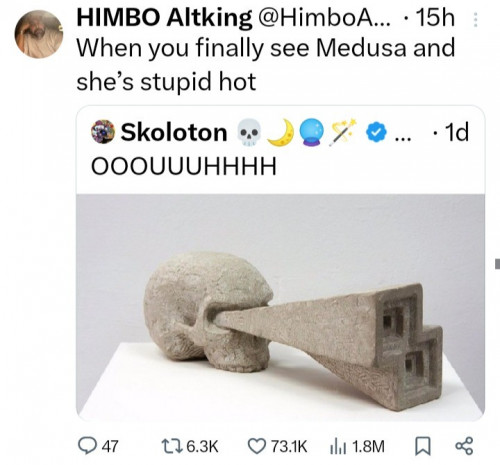
Task: Click the 73.1K likes count
Action: 289,446
